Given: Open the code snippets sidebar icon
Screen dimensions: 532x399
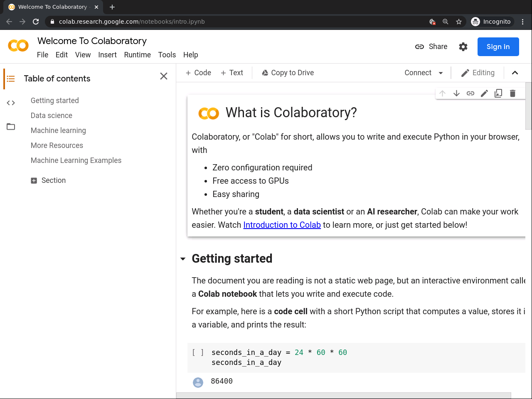Looking at the screenshot, I should [x=11, y=103].
